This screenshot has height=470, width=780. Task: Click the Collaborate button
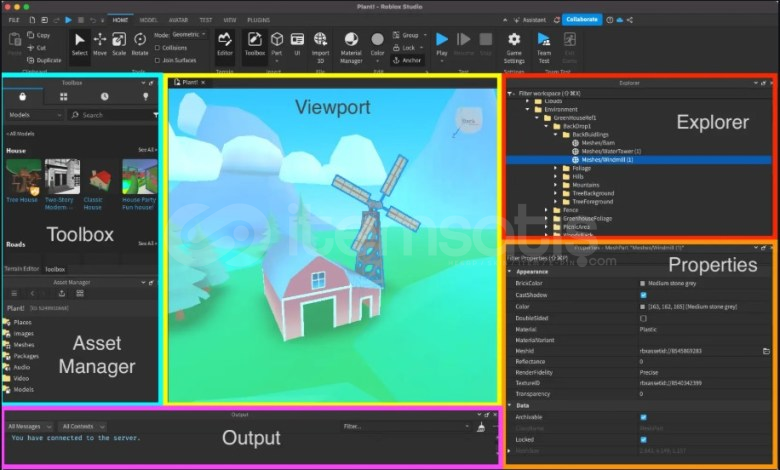pyautogui.click(x=581, y=19)
